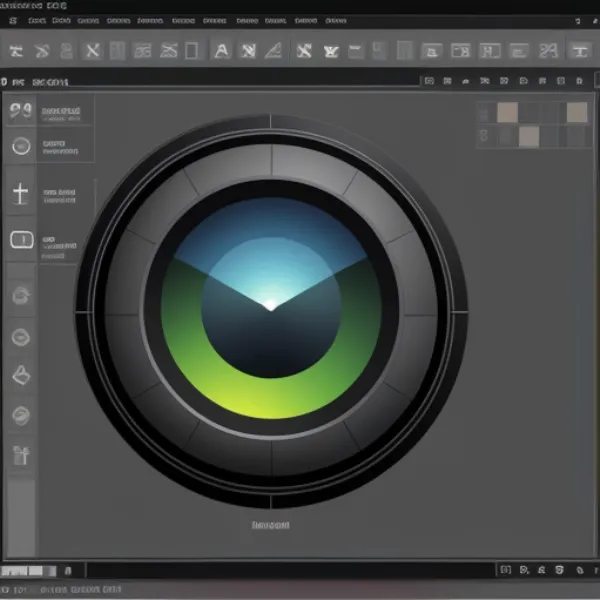This screenshot has width=600, height=600.
Task: Click the horseshoe icon ending the options bar
Action: (579, 81)
